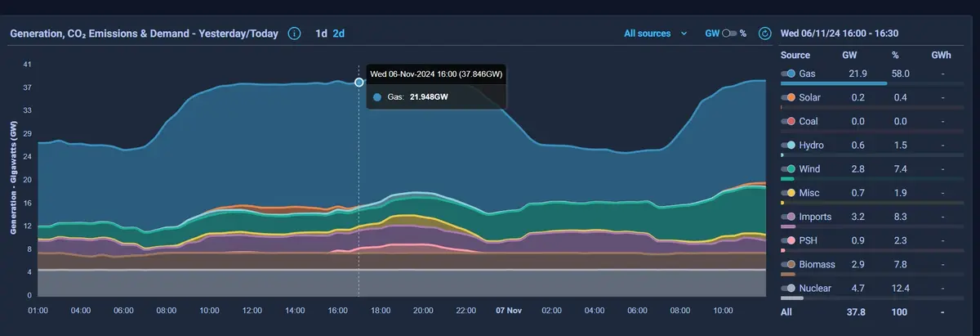The height and width of the screenshot is (336, 980).
Task: Click the refresh data icon
Action: (x=765, y=34)
